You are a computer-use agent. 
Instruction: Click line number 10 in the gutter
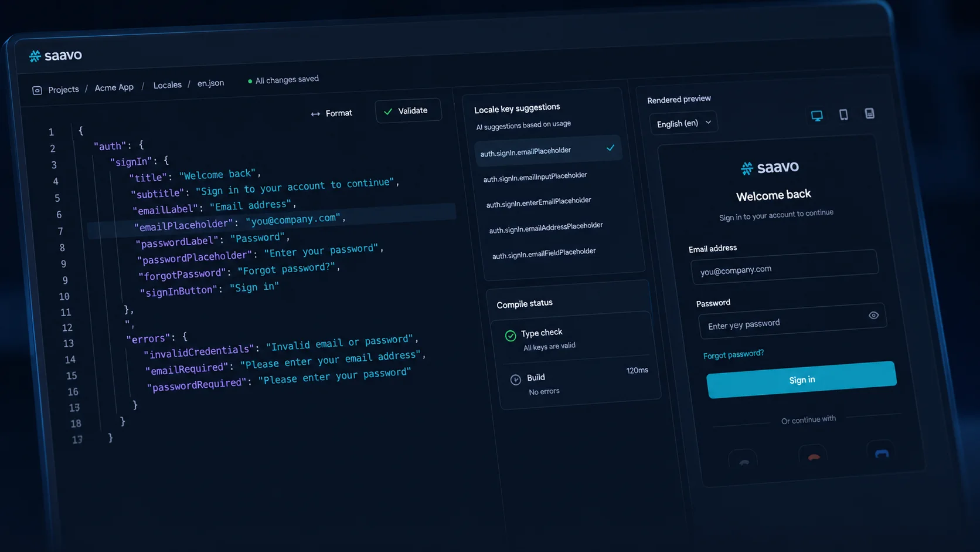click(x=64, y=297)
